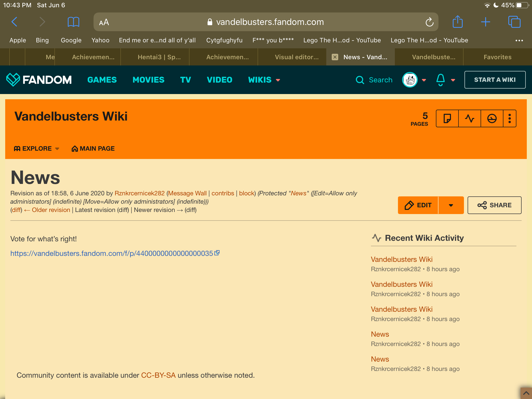Screen dimensions: 532x399
Task: Show all tabs overview icon
Action: 514,22
